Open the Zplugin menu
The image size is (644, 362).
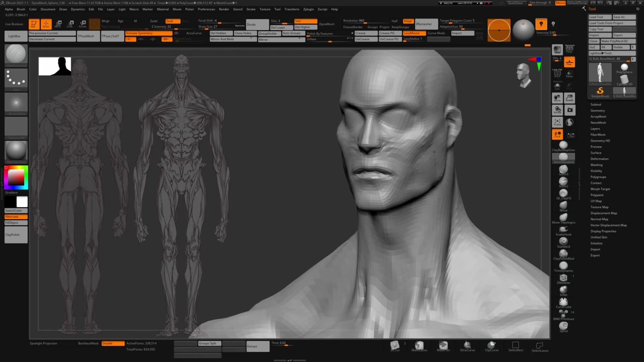tap(308, 9)
